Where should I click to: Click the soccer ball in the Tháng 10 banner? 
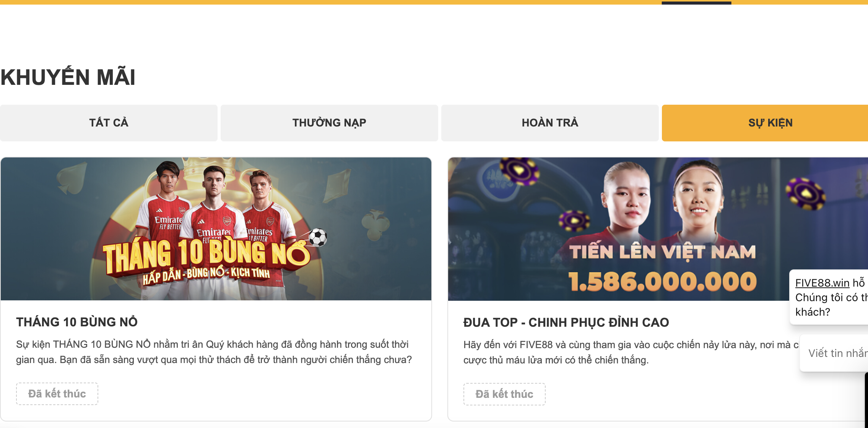318,237
